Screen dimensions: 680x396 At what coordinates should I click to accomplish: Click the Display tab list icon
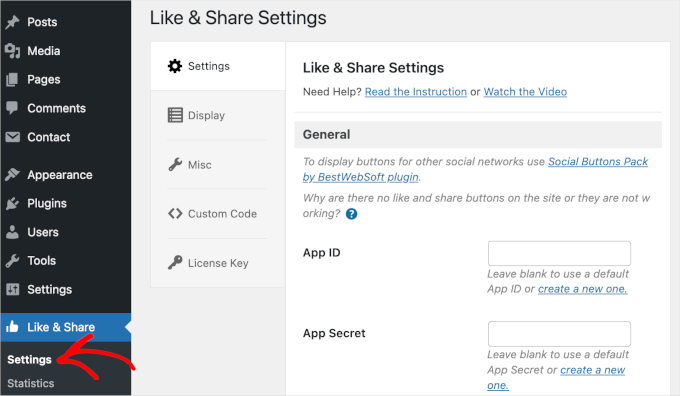point(175,115)
